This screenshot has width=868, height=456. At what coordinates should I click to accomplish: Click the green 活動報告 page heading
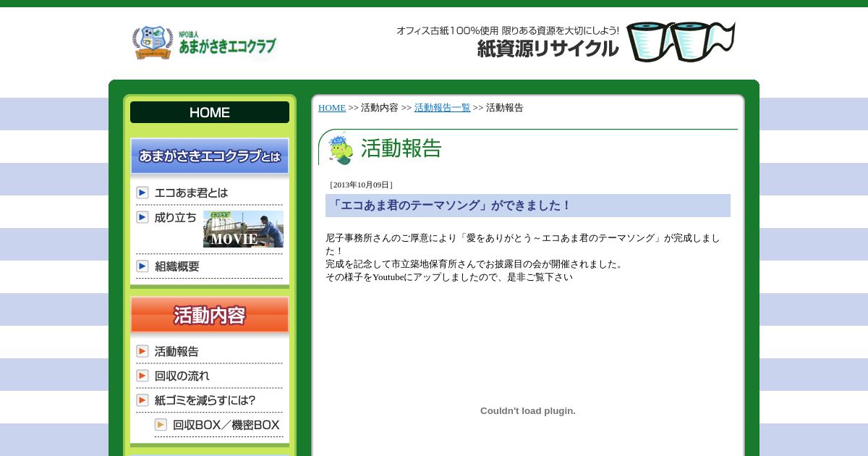pyautogui.click(x=401, y=148)
